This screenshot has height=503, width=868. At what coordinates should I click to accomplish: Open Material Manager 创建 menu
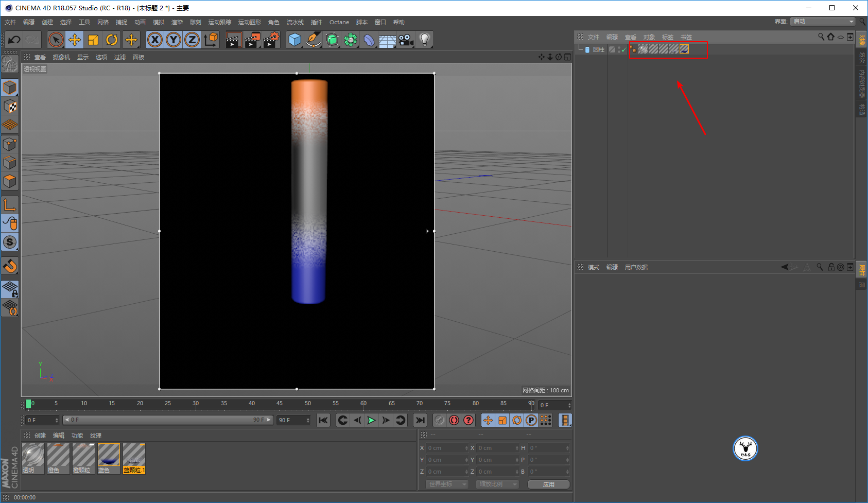tap(40, 436)
